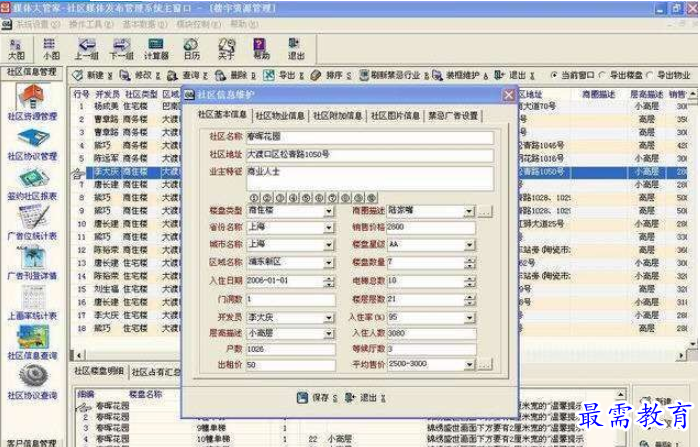Open 社区资源管理 in the sidebar
Viewport: 700px width, 447px height.
(x=32, y=103)
